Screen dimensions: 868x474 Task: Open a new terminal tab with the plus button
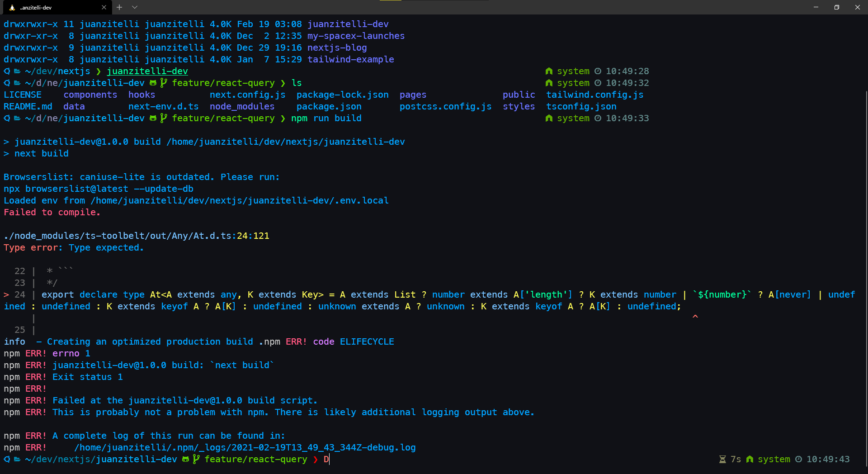pos(119,7)
